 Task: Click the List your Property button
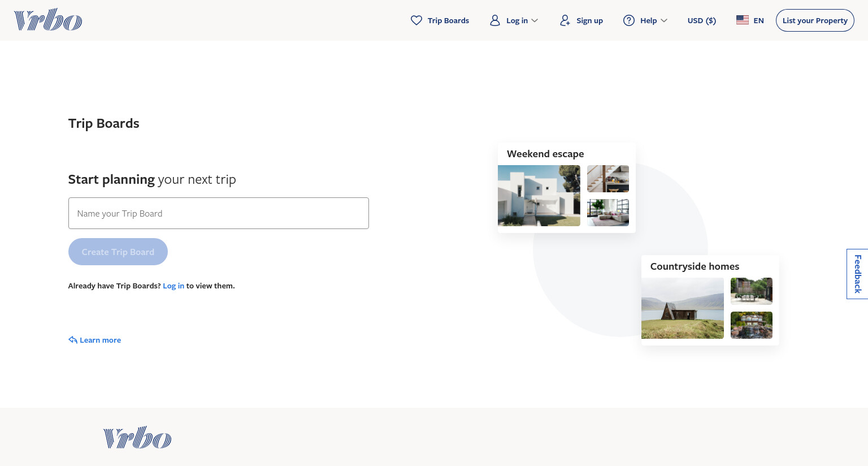[x=815, y=20]
